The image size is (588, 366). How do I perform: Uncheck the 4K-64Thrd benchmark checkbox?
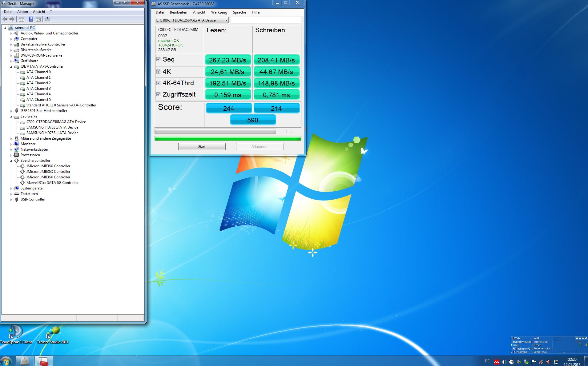[x=158, y=83]
